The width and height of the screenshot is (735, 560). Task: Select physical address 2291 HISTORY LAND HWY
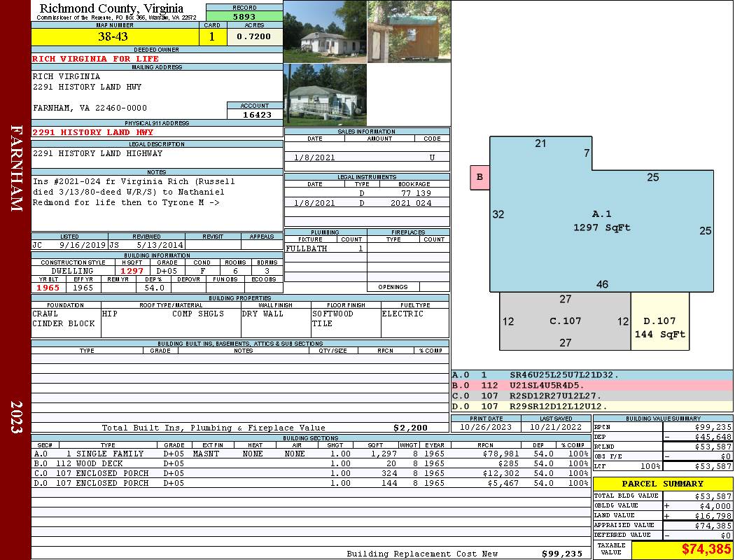click(x=93, y=132)
